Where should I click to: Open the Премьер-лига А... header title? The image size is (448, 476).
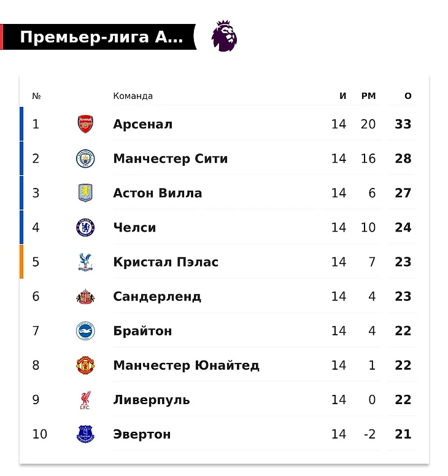(x=101, y=37)
